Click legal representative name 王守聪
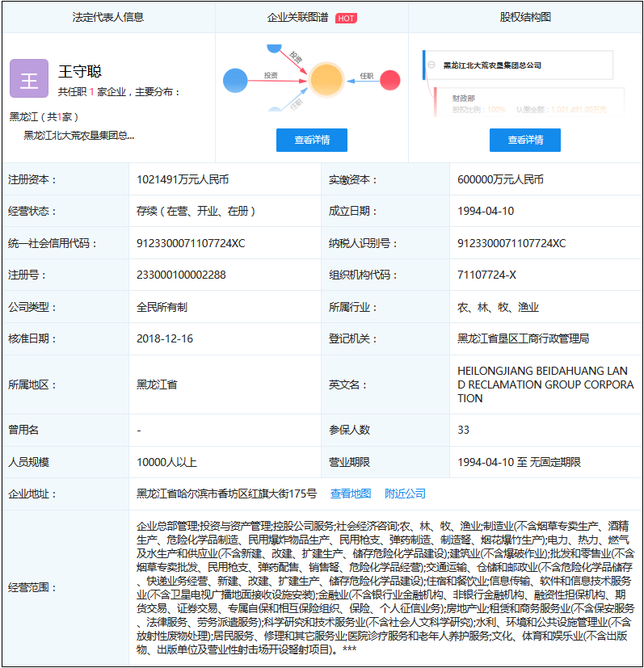 [x=80, y=71]
